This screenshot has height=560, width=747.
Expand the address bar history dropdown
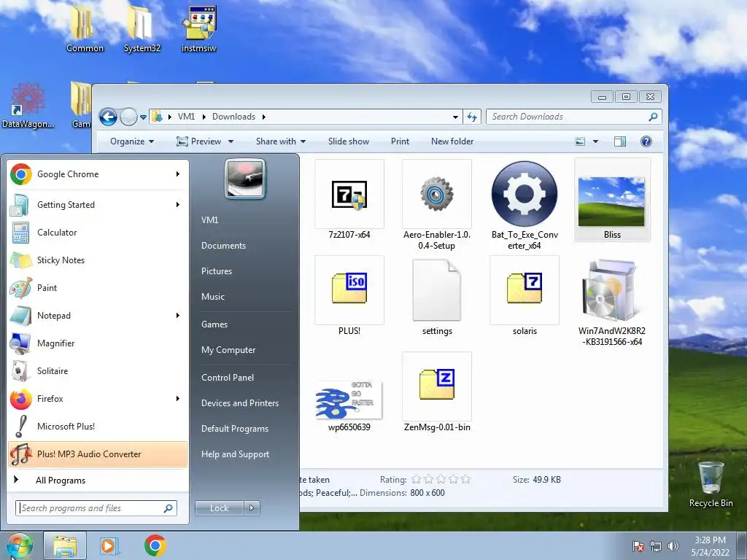coord(455,117)
